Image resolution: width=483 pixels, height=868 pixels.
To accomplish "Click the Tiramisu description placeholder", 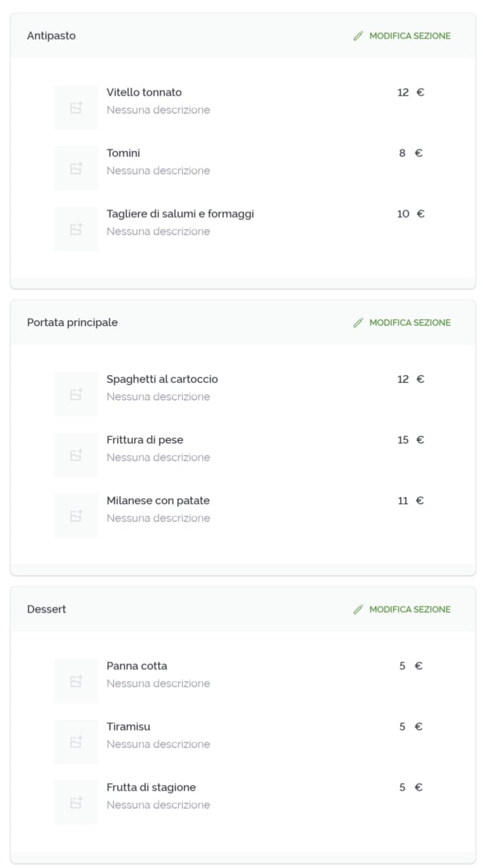I will (x=158, y=744).
